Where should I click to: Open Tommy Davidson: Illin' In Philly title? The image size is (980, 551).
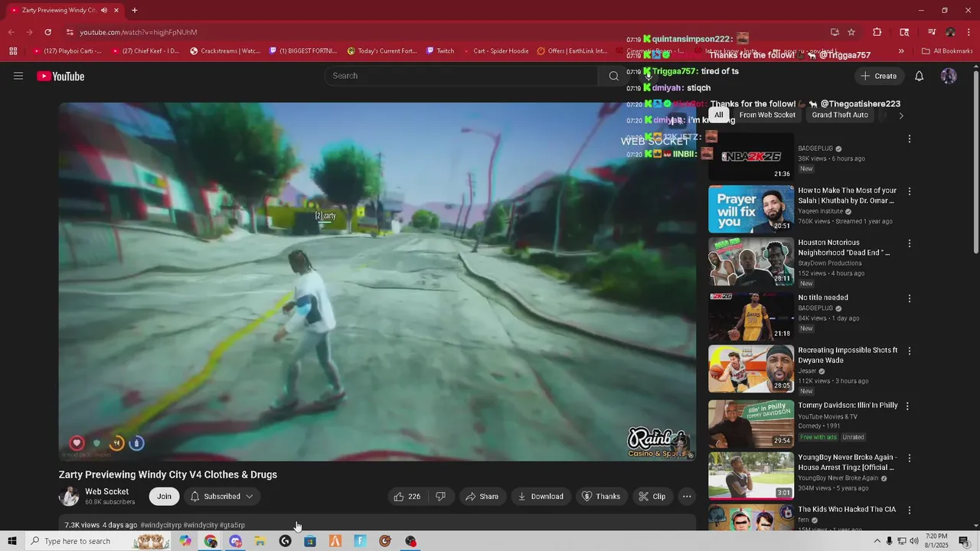pyautogui.click(x=848, y=406)
